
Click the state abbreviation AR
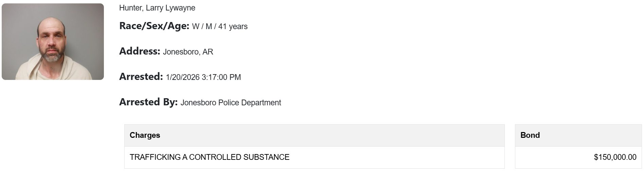click(208, 52)
